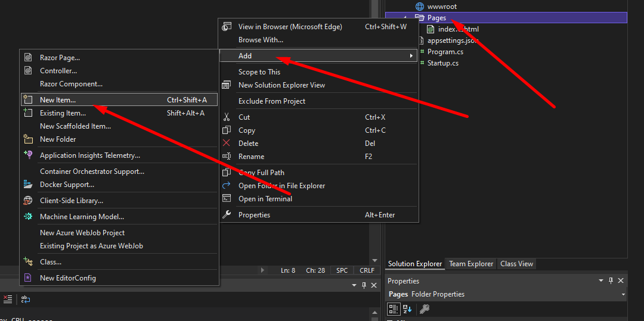
Task: Select New Item... from the Add submenu
Action: click(x=58, y=100)
